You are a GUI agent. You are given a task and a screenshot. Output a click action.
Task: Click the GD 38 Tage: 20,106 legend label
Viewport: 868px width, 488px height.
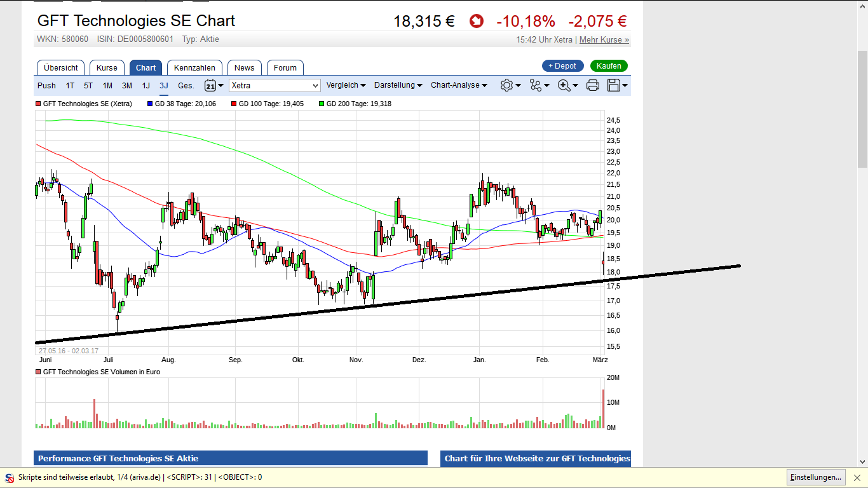(x=186, y=104)
